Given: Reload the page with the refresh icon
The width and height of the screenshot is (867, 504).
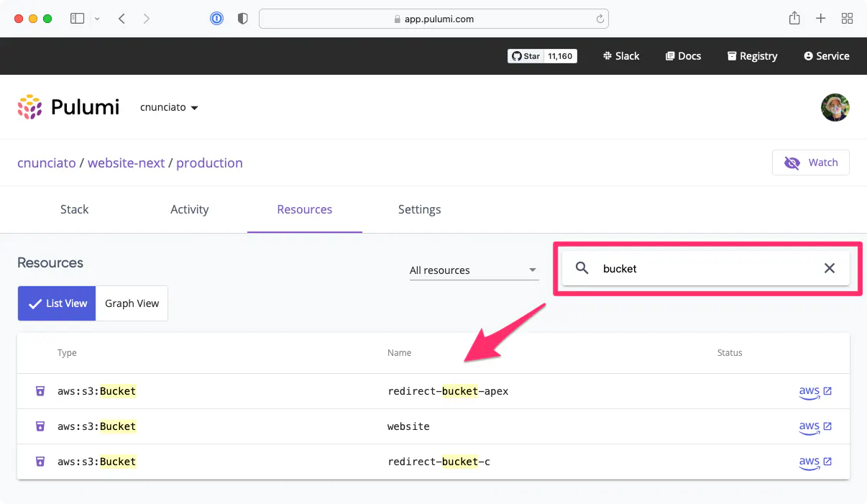Looking at the screenshot, I should click(x=600, y=19).
